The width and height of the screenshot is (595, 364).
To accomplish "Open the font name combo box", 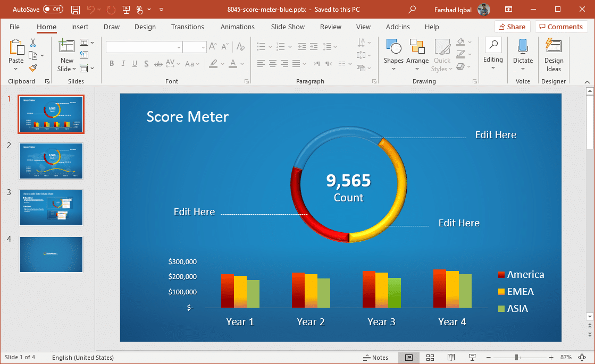I will [144, 47].
